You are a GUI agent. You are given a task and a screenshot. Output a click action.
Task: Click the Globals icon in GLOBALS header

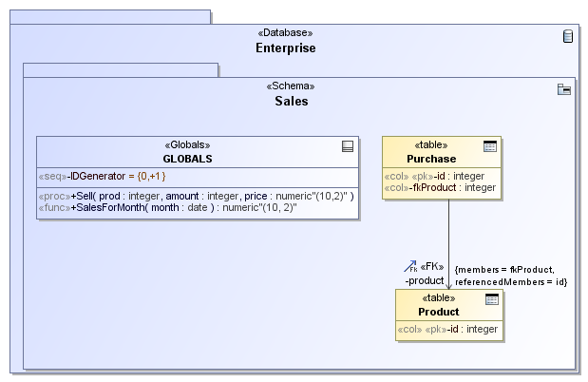[348, 146]
